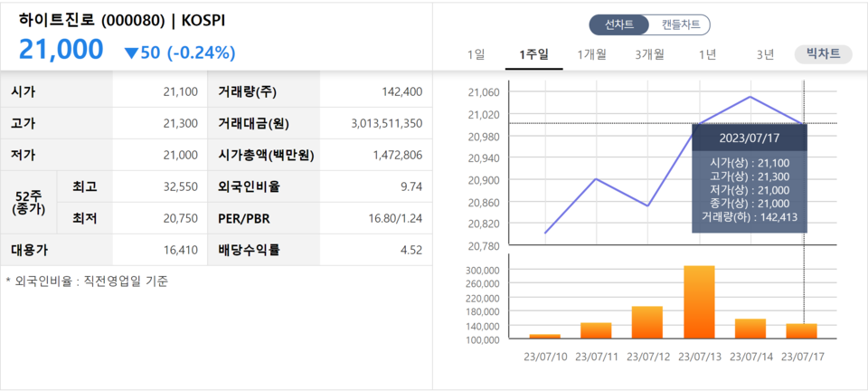Select the 1년 period tab
This screenshot has width=868, height=391.
click(x=707, y=54)
